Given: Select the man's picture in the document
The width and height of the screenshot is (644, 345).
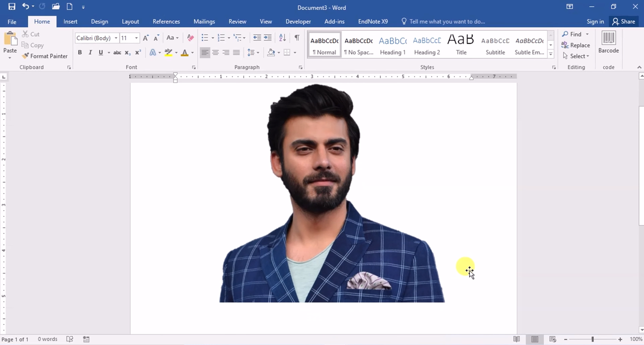Looking at the screenshot, I should point(332,193).
